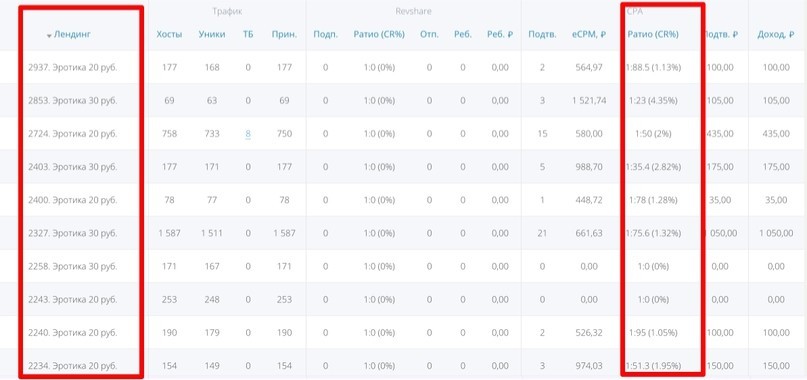The height and width of the screenshot is (380, 807).
Task: Click the Подтв. column header
Action: pyautogui.click(x=542, y=35)
